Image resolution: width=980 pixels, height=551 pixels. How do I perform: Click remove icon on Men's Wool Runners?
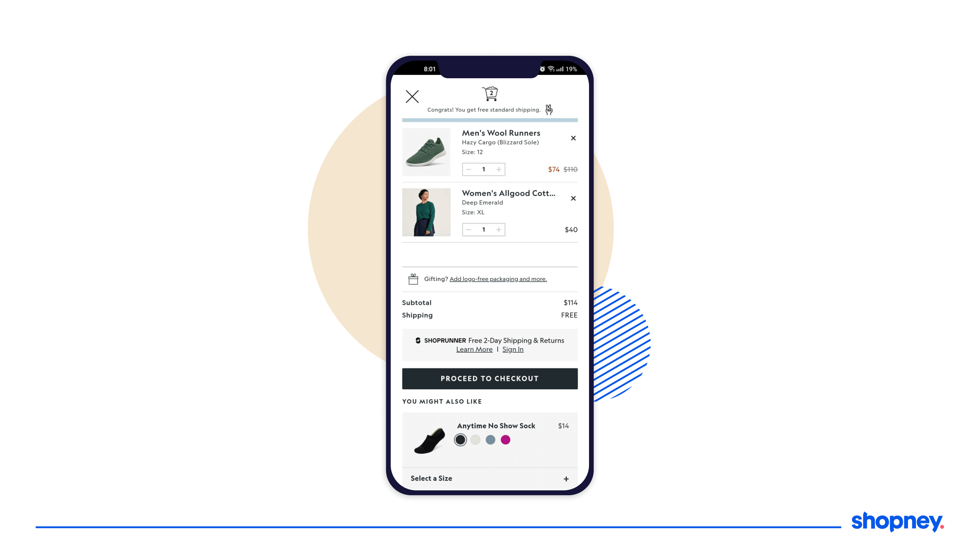point(574,138)
